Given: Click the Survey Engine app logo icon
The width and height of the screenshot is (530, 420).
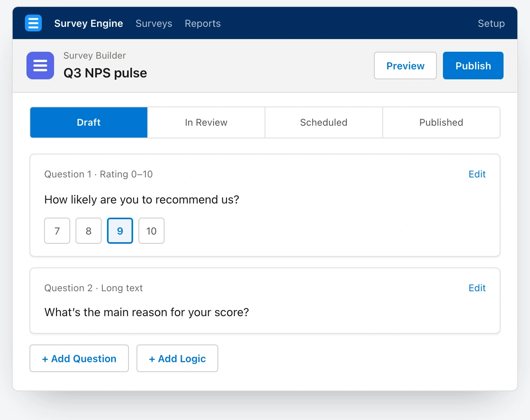Looking at the screenshot, I should pos(33,23).
